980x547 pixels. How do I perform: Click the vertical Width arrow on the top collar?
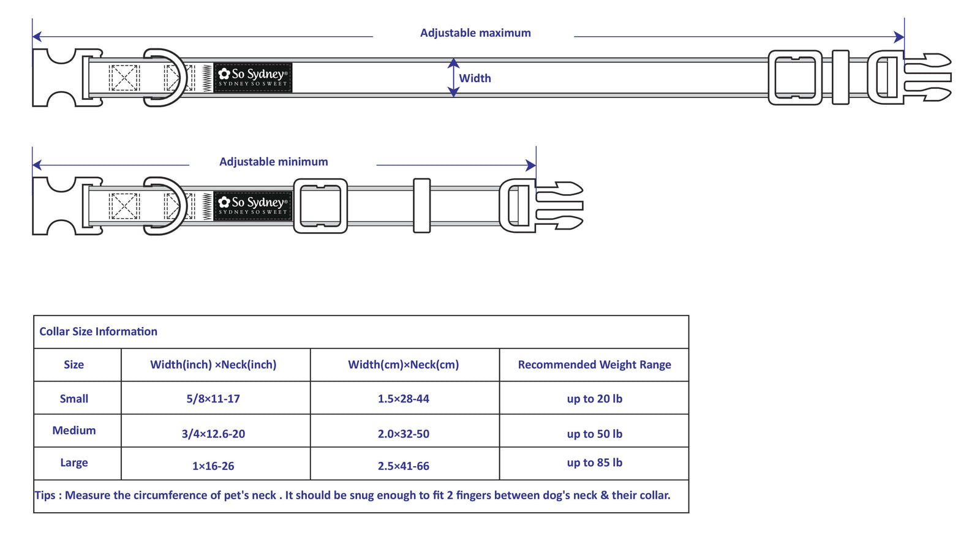click(x=453, y=78)
